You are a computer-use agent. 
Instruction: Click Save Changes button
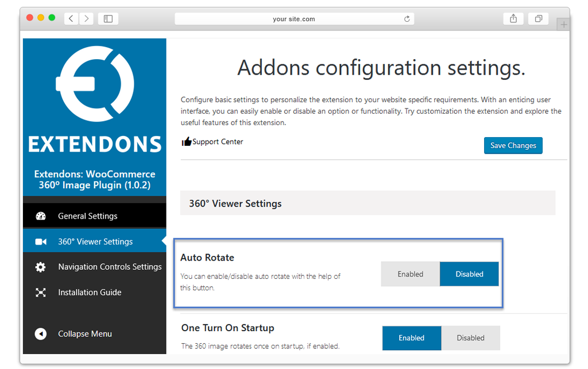click(513, 145)
